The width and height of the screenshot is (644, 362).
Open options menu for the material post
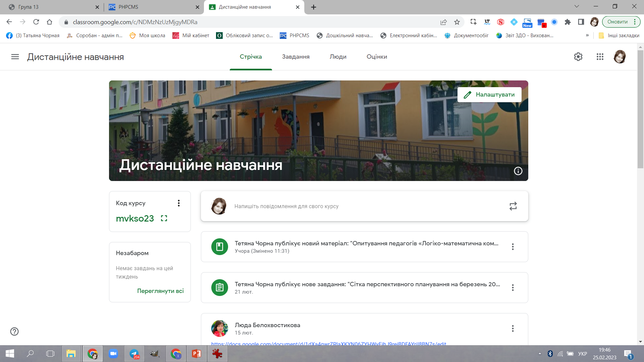coord(513,247)
